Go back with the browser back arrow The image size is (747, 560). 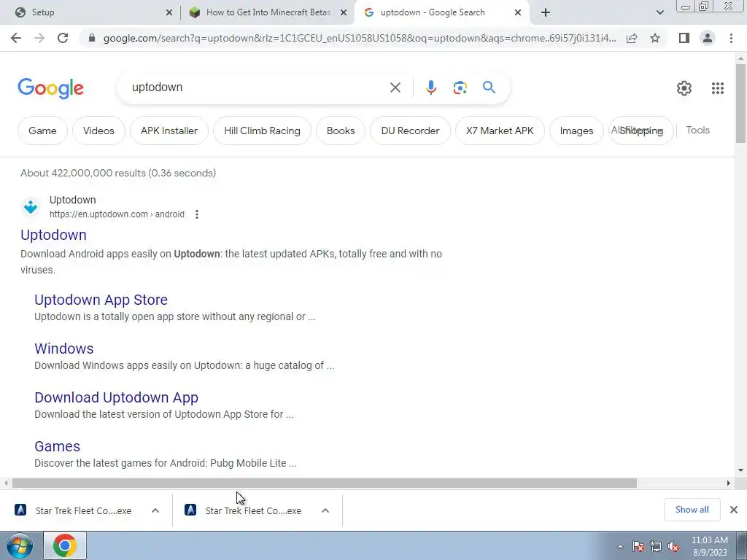[x=16, y=38]
